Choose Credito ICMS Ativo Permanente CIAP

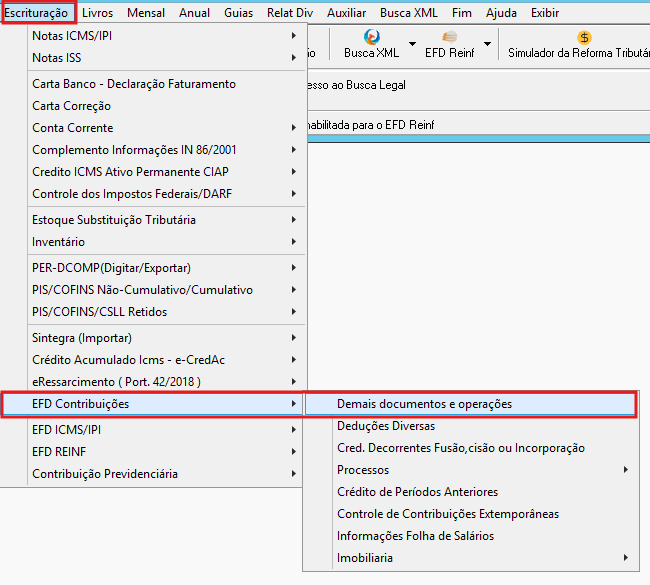point(167,172)
